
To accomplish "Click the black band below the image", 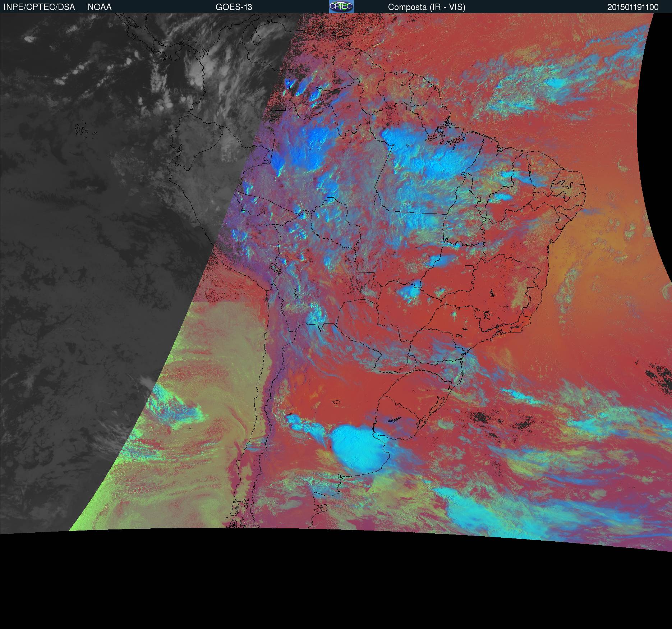I will pyautogui.click(x=336, y=589).
